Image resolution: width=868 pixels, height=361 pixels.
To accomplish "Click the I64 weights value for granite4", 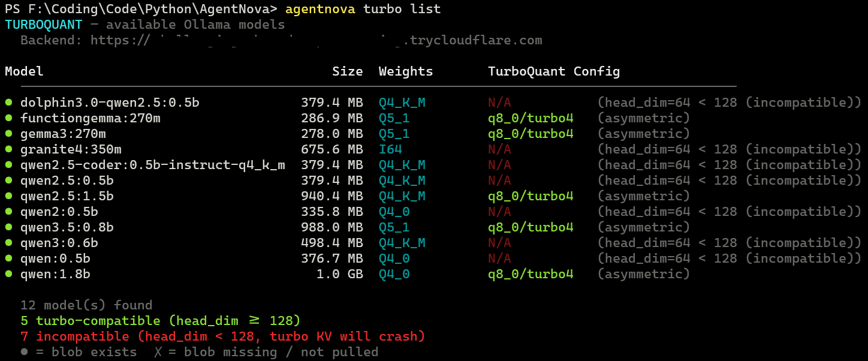I will click(x=390, y=149).
